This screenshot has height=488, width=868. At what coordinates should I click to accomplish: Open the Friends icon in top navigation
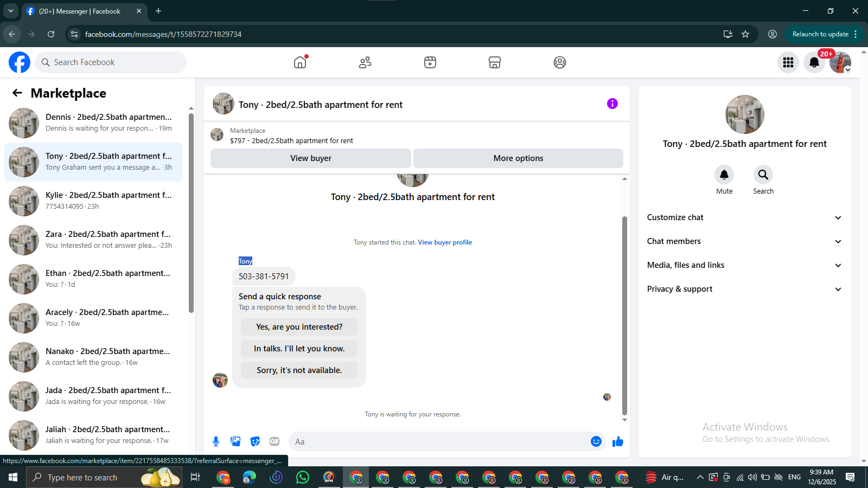point(365,62)
